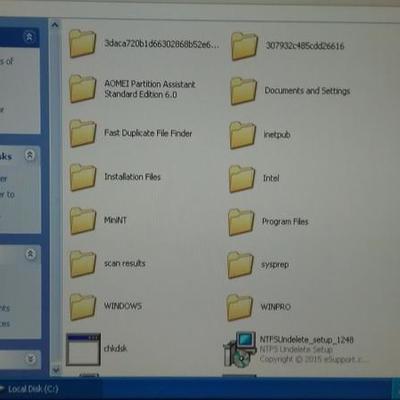
Task: Expand the bottom collapsed task pane section
Action: point(30,359)
